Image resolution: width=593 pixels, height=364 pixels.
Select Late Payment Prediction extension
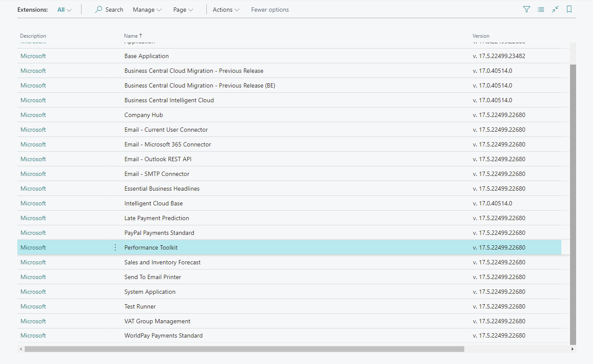(x=156, y=218)
